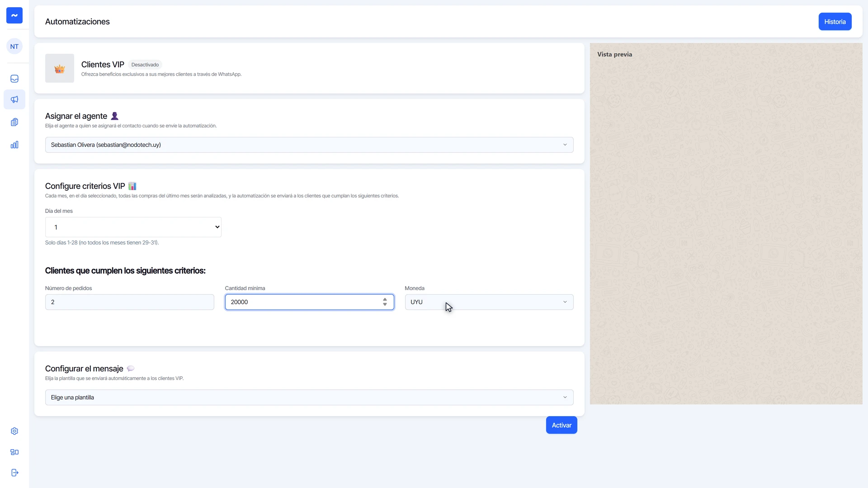Image resolution: width=868 pixels, height=488 pixels.
Task: Click the logout icon in the sidebar
Action: point(14,473)
